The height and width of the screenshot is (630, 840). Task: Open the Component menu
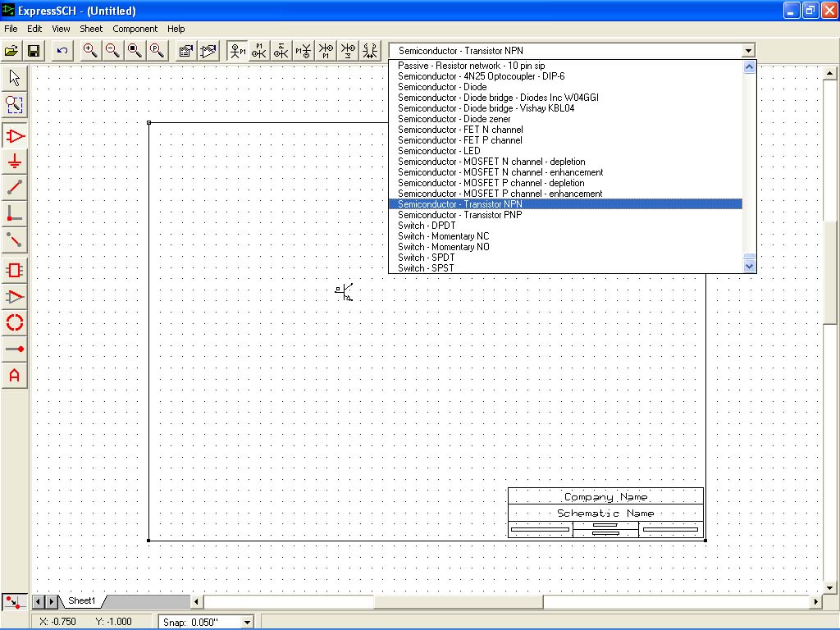[135, 29]
